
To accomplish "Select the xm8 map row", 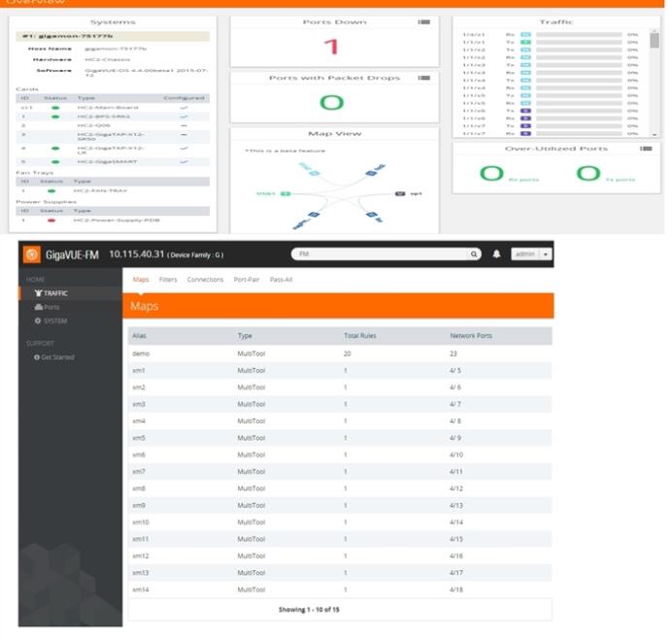I will (340, 489).
